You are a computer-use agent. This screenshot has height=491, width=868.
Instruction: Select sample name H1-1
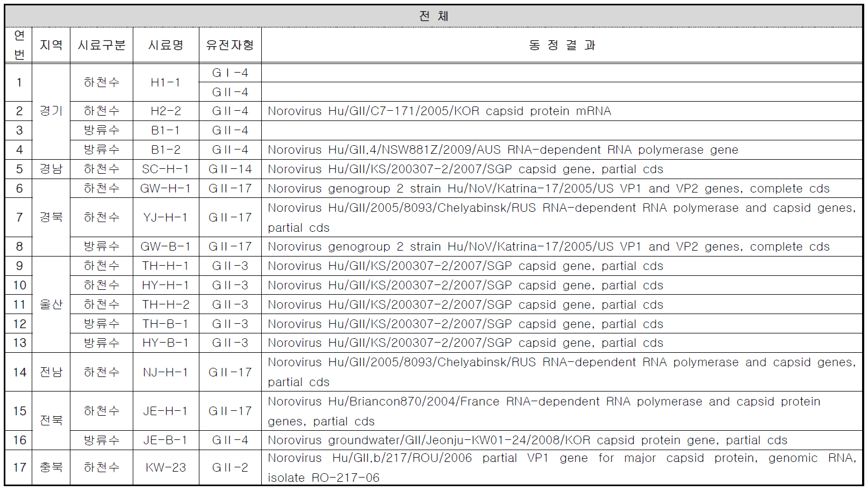pyautogui.click(x=166, y=82)
